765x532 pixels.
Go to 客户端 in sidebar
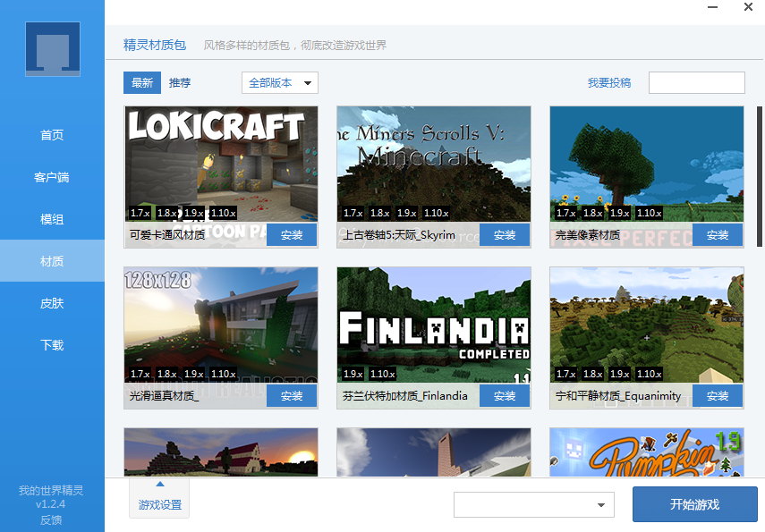click(x=52, y=177)
